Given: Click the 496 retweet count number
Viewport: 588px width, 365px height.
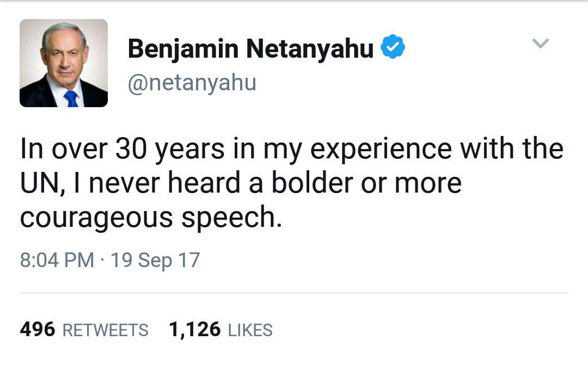Looking at the screenshot, I should (38, 329).
